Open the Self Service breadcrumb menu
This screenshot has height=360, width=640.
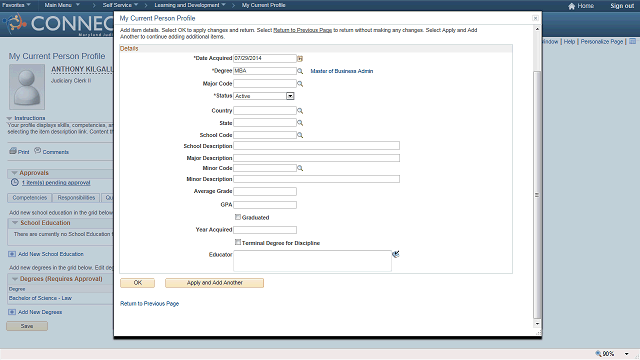(120, 5)
